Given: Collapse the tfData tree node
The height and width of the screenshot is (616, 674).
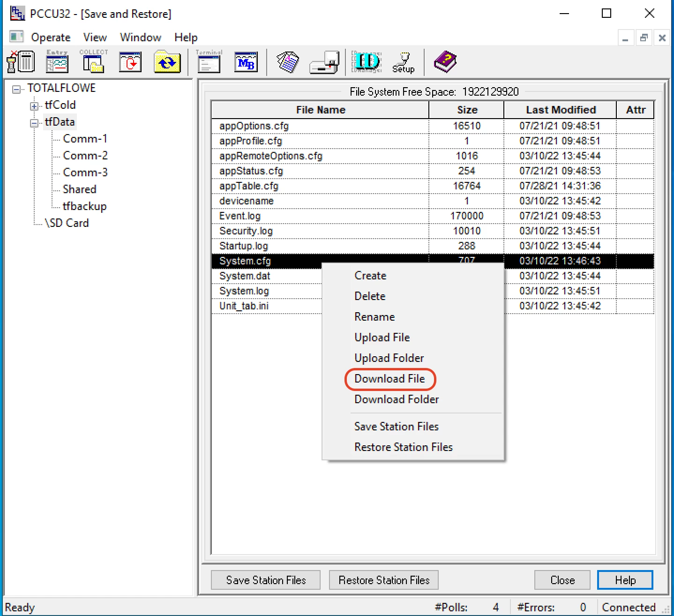Looking at the screenshot, I should pyautogui.click(x=34, y=122).
